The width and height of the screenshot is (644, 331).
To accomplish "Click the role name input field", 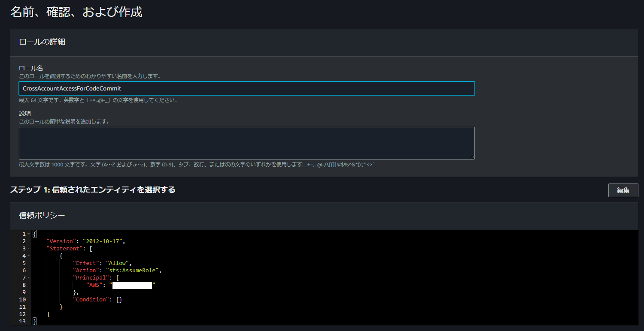I will [x=246, y=88].
